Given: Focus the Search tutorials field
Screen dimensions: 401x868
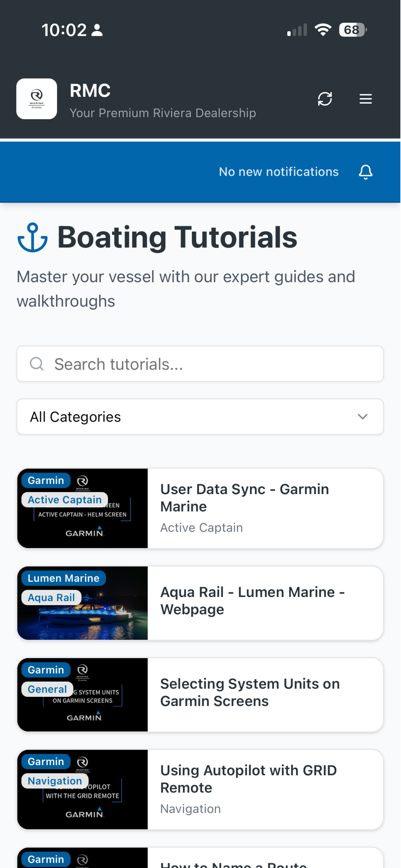Looking at the screenshot, I should tap(200, 364).
